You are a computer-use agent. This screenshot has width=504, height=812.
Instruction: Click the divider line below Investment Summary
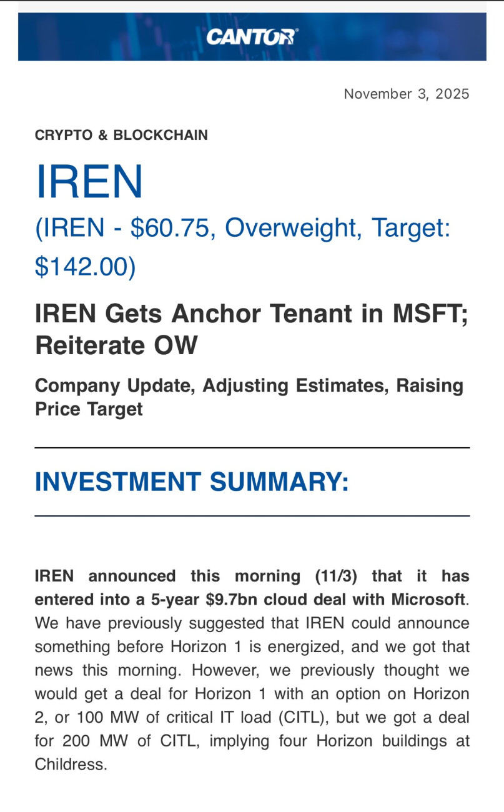(x=252, y=516)
